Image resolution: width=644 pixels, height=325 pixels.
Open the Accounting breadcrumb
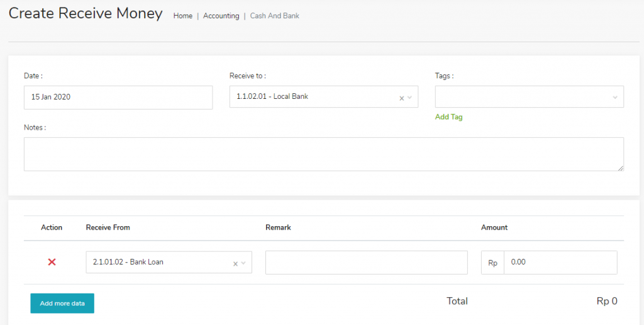point(221,16)
